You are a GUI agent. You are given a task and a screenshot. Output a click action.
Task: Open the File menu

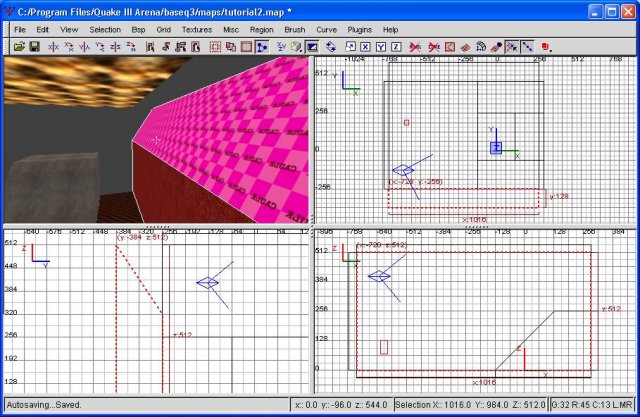tap(20, 29)
